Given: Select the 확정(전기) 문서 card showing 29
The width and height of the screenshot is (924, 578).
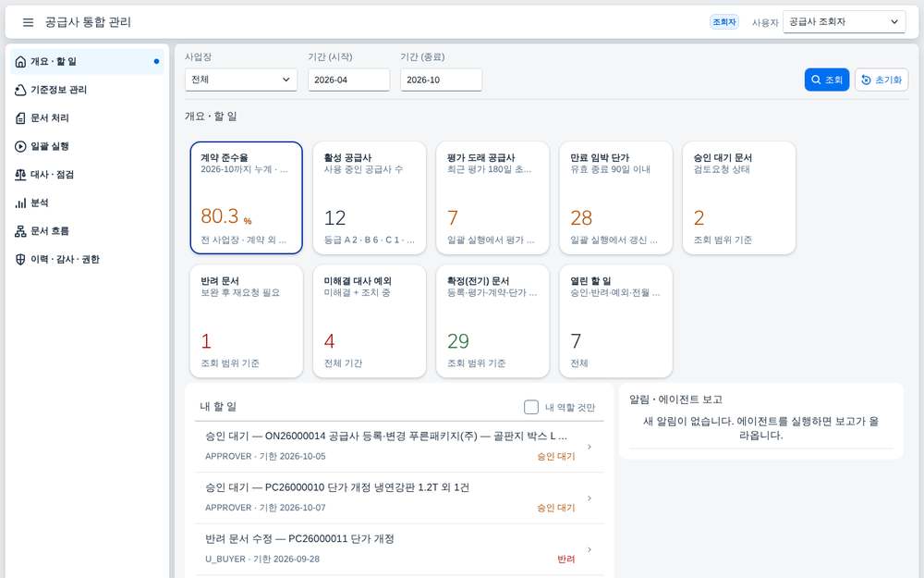Looking at the screenshot, I should tap(492, 321).
